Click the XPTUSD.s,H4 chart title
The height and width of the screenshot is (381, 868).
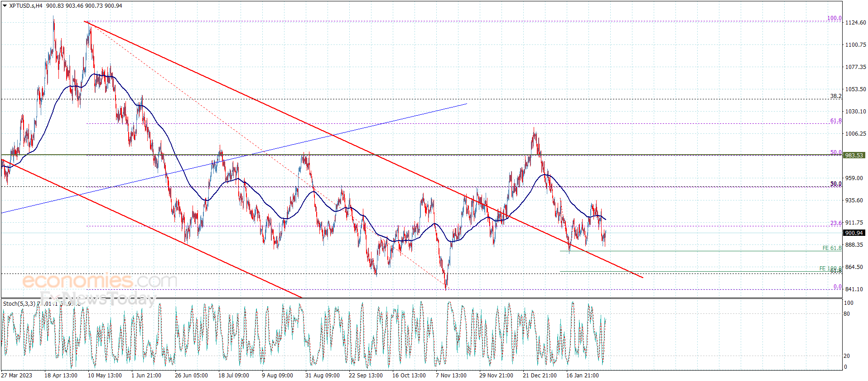click(26, 6)
